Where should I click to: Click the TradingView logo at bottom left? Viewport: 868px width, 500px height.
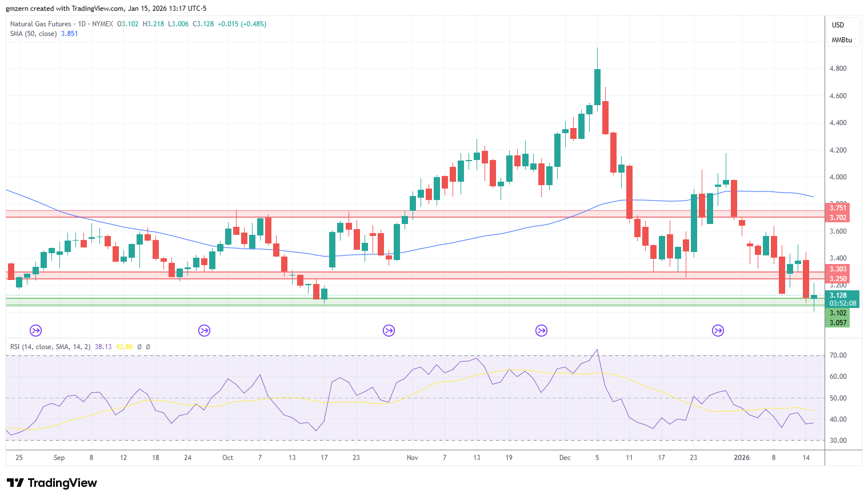[52, 483]
